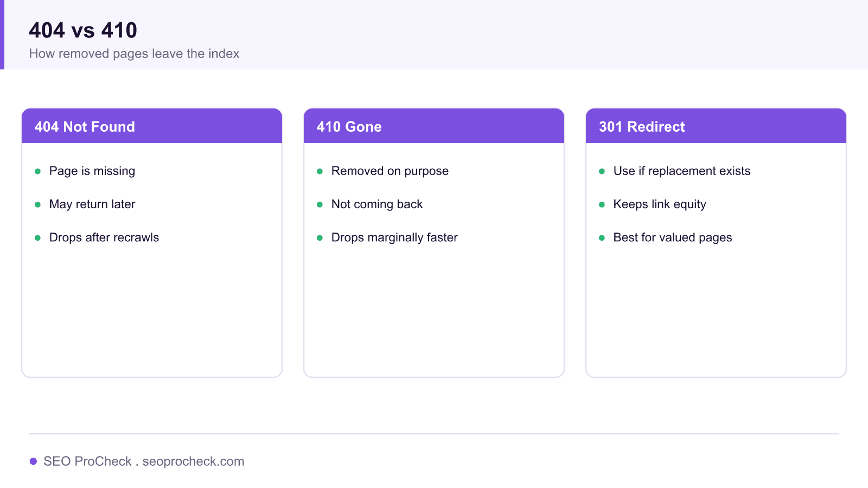The height and width of the screenshot is (488, 868).
Task: Click the '404 vs 410' title
Action: coord(83,30)
